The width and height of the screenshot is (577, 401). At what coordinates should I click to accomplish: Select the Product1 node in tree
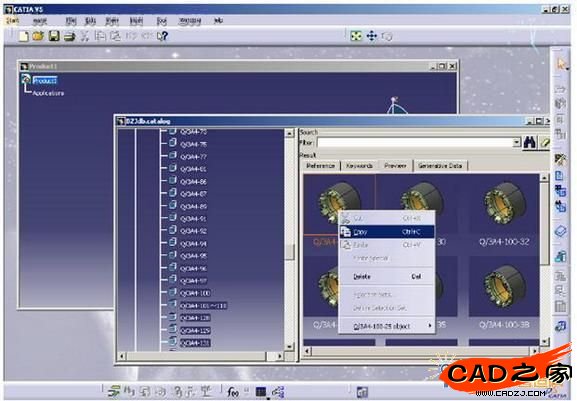pyautogui.click(x=45, y=80)
